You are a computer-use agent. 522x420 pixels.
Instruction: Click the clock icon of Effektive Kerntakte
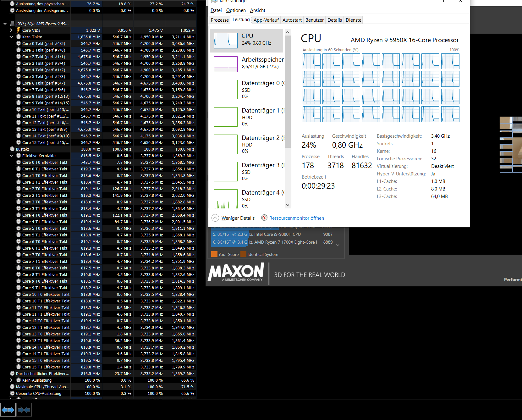[19, 156]
